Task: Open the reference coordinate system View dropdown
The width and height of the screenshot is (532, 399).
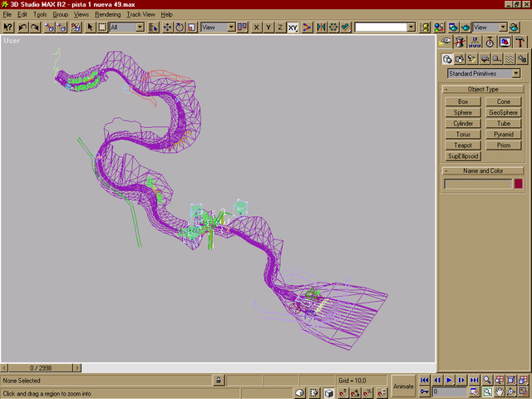Action: click(x=231, y=27)
